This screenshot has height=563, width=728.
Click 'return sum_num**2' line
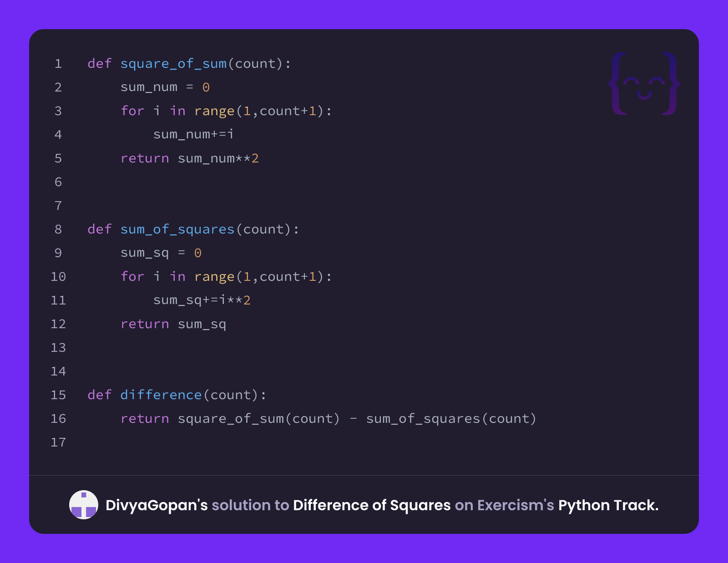pos(189,158)
